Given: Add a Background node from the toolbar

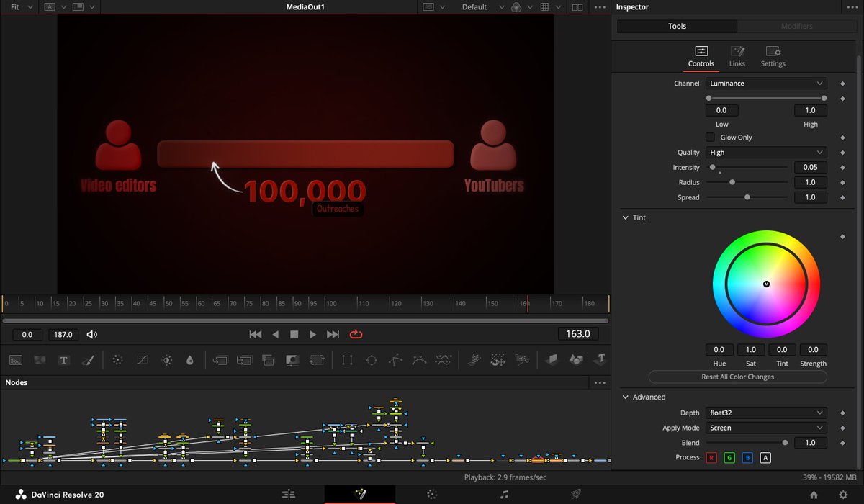Looking at the screenshot, I should [x=16, y=359].
